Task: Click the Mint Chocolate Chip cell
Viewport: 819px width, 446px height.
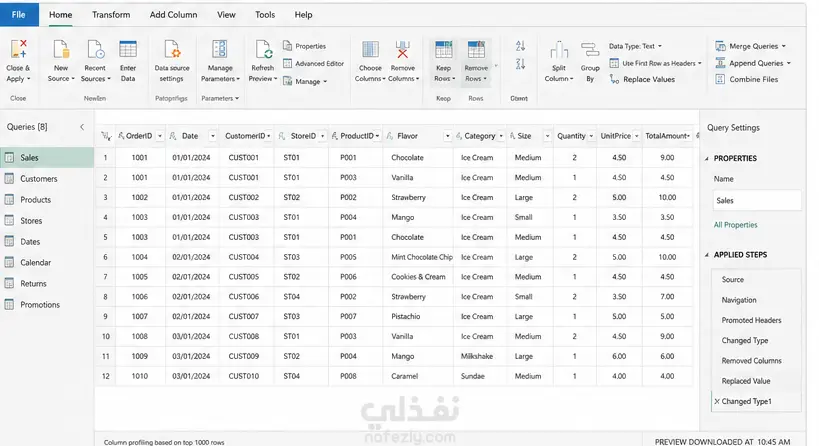Action: tap(418, 257)
